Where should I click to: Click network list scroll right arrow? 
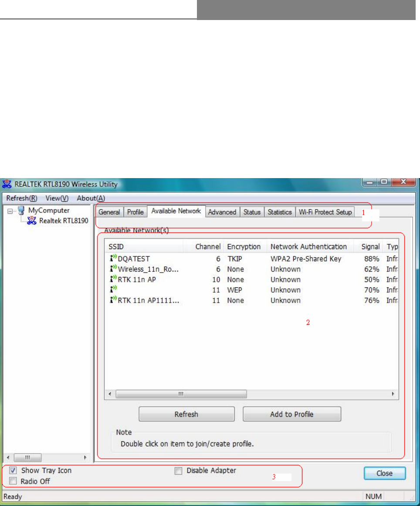pyautogui.click(x=393, y=394)
